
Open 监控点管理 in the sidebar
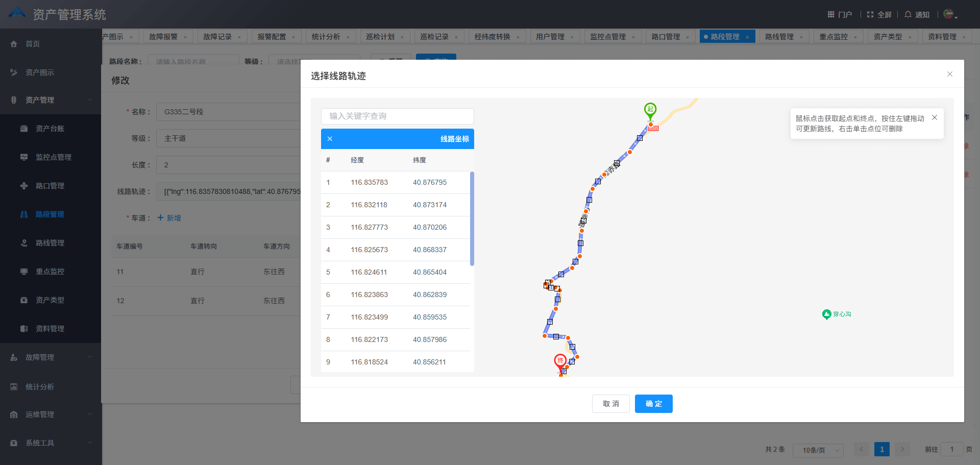[53, 157]
